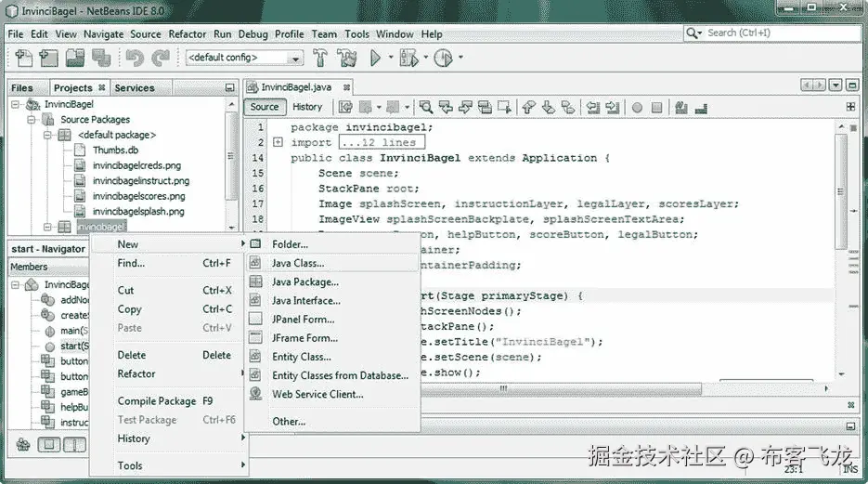
Task: Click the New Project toolbar icon
Action: [x=48, y=58]
